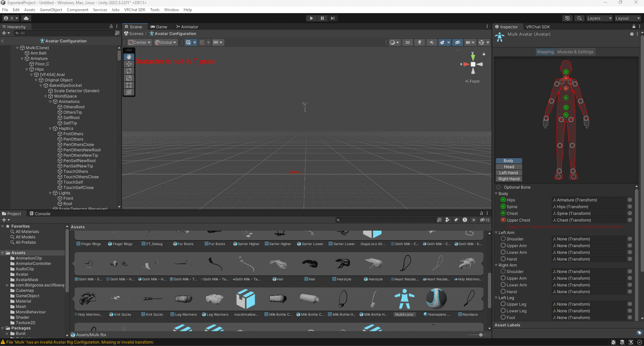The width and height of the screenshot is (644, 346).
Task: Select the Rotate tool in scene overlay
Action: [129, 71]
